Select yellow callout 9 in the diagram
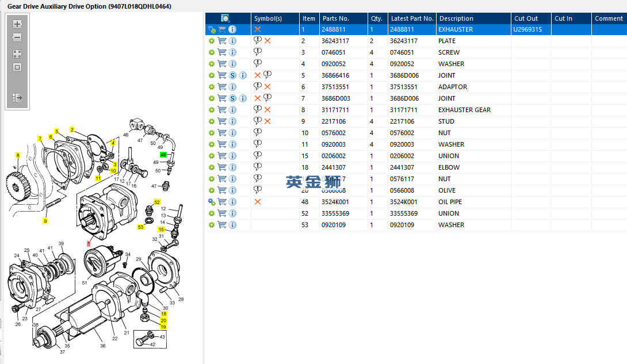Viewport: 627px width, 364px height. [45, 221]
